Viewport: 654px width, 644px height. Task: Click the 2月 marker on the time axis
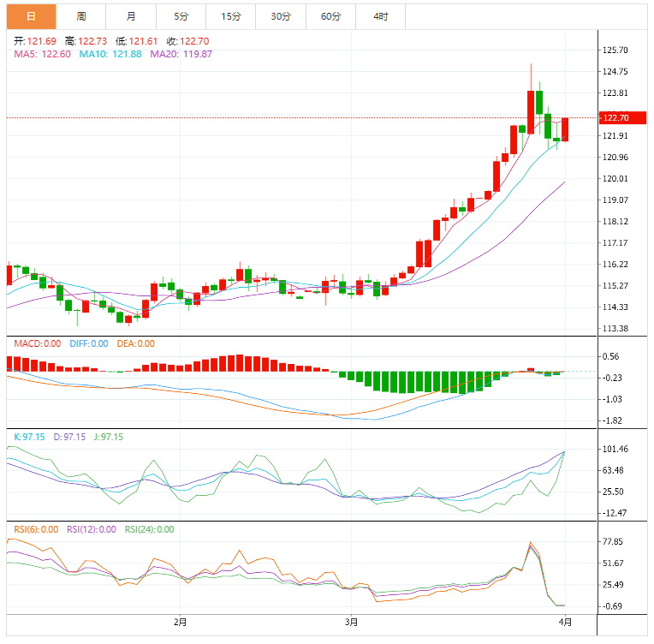tap(180, 620)
